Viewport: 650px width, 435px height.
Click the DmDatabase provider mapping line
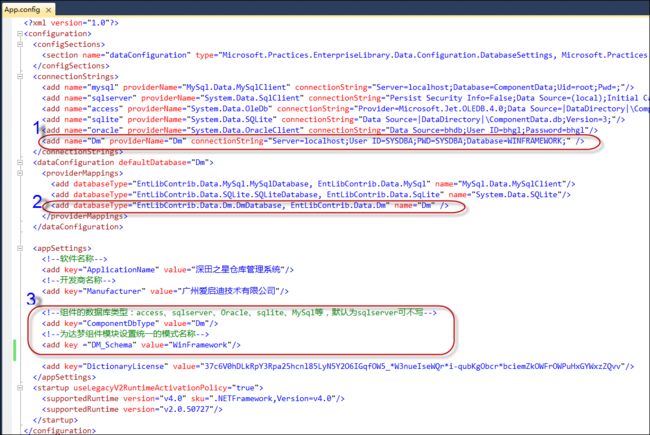point(250,206)
